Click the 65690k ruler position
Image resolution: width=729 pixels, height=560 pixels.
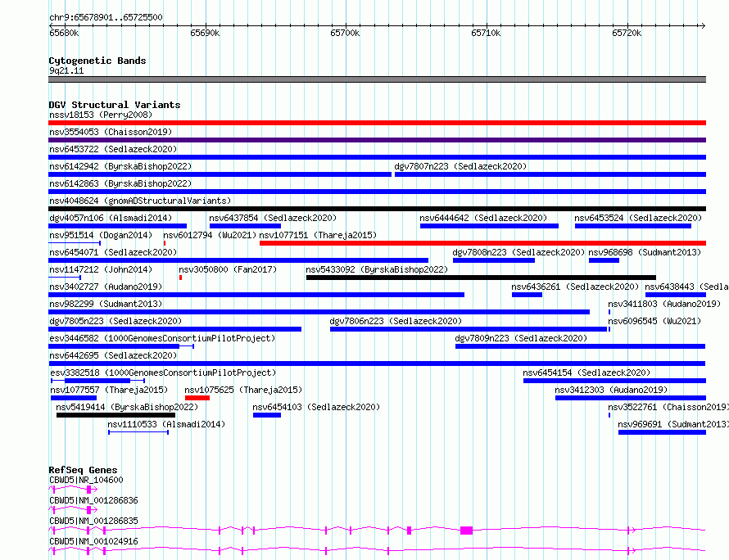[x=205, y=33]
